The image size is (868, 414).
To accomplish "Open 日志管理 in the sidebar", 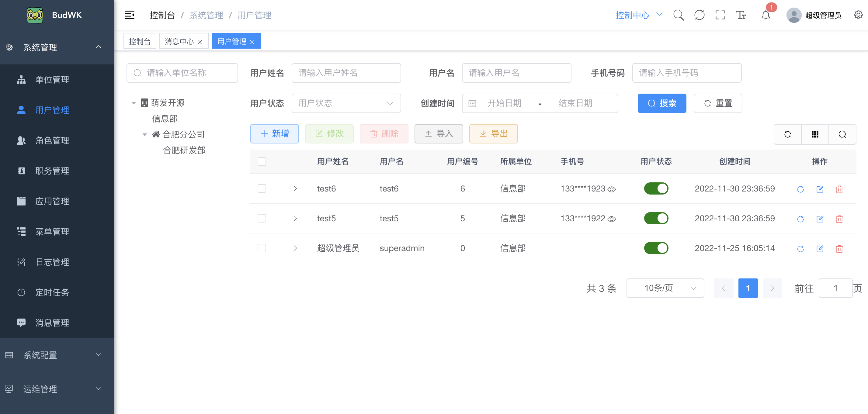I will coord(57,262).
